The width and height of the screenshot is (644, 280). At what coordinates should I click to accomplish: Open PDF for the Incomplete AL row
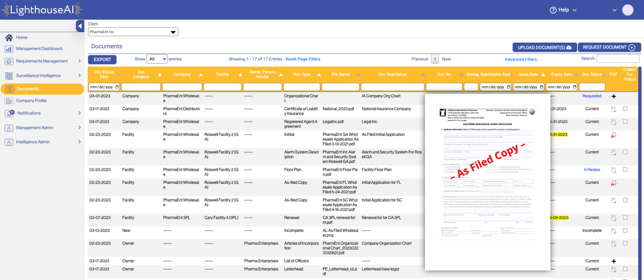pyautogui.click(x=613, y=231)
